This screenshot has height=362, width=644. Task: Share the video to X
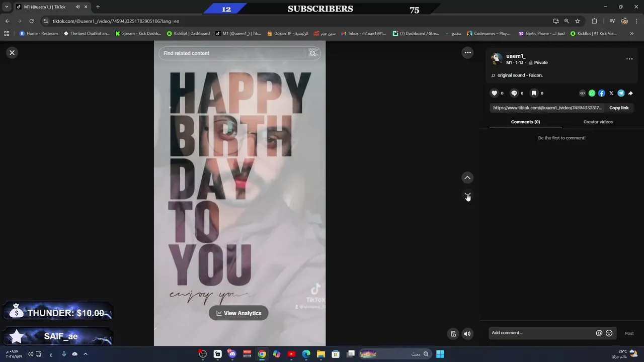[611, 93]
